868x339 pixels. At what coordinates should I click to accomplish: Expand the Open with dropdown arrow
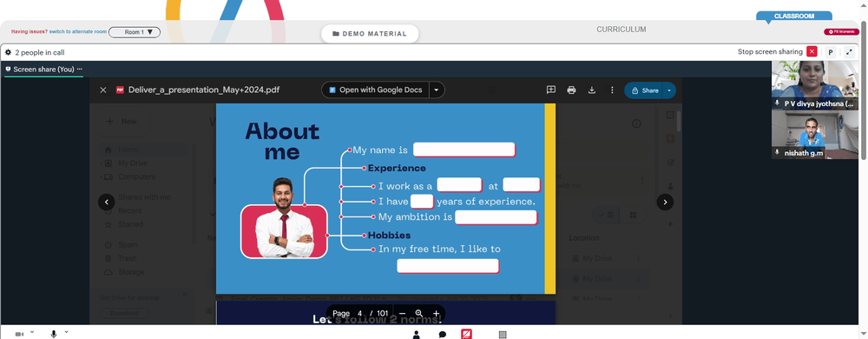tap(437, 90)
